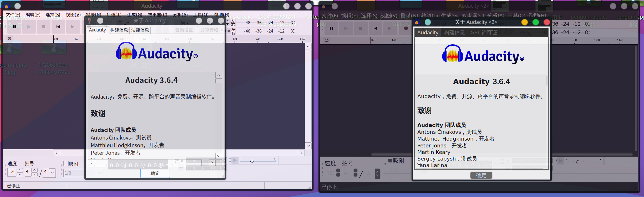Viewport: 644px width, 197px height.
Task: Open the 1/8 snap dropdown in left window
Action: point(99,173)
